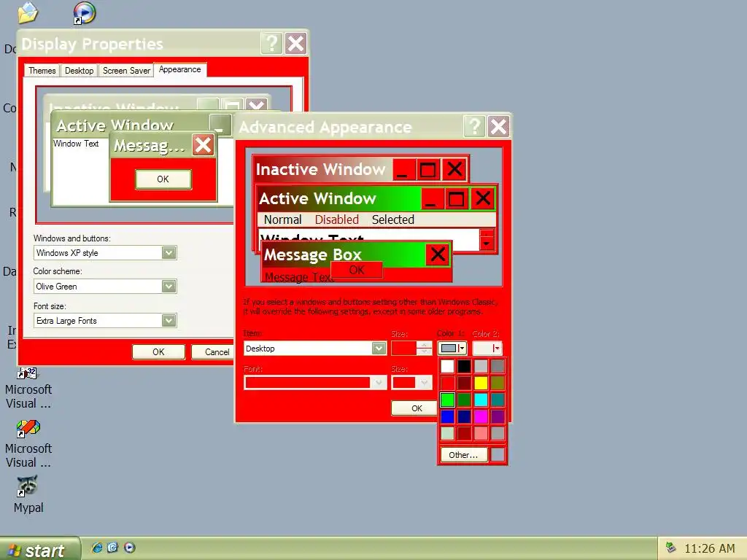Choose the olive color swatch
Viewport: 747px width, 560px height.
[498, 383]
